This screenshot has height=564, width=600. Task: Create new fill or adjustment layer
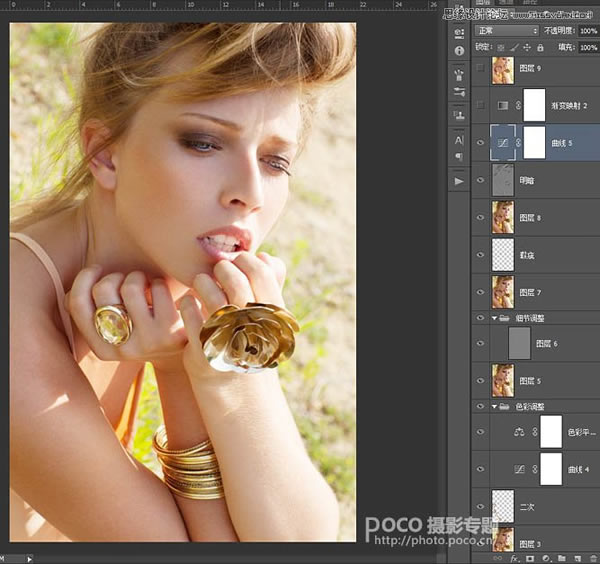546,559
